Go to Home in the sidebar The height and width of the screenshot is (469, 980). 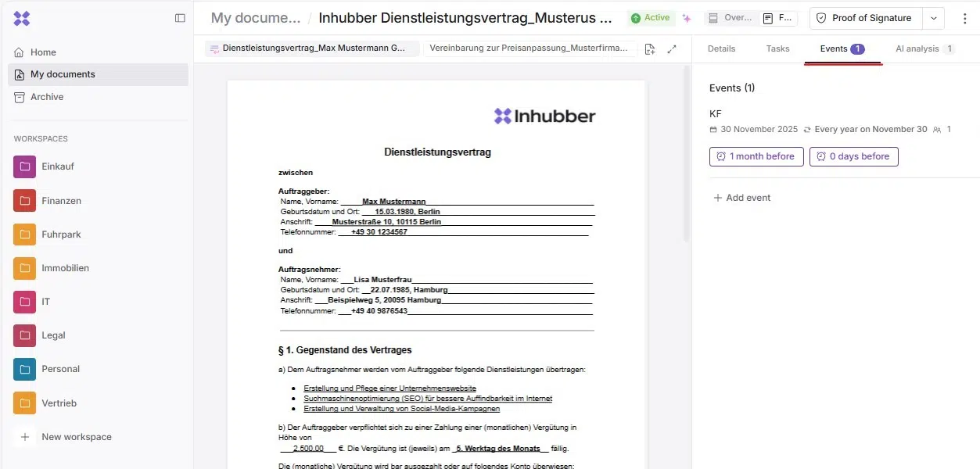(x=43, y=52)
